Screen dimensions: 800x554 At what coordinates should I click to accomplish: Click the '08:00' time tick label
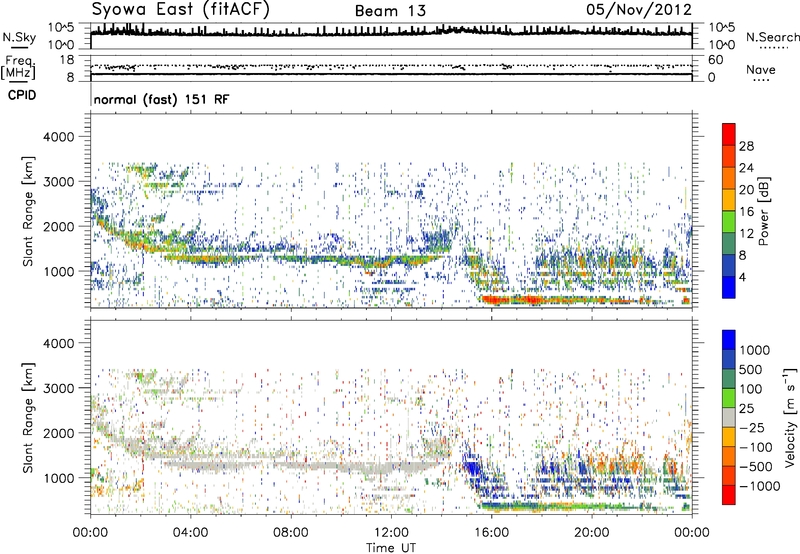coord(291,533)
